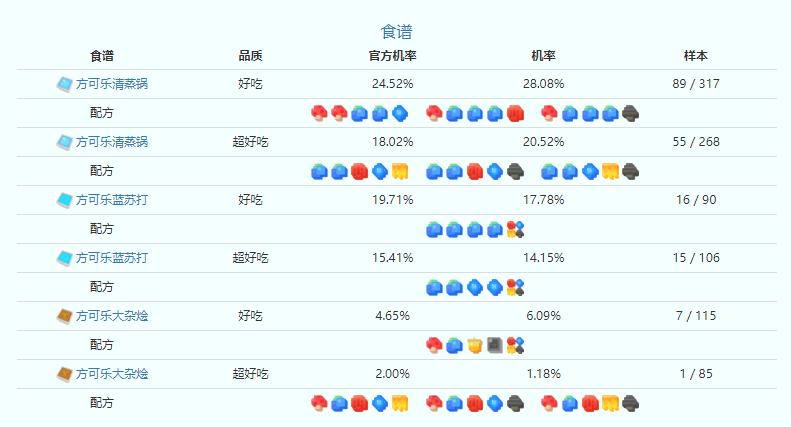Open the 方可乐大杂烩 link with 6.09% rate
Image resolution: width=791 pixels, height=427 pixels.
pos(112,316)
